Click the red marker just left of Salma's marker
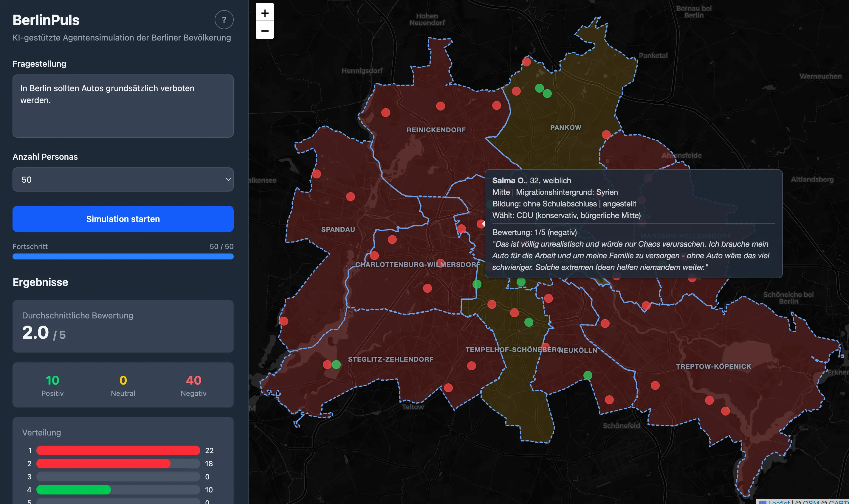The width and height of the screenshot is (849, 504). click(x=461, y=228)
